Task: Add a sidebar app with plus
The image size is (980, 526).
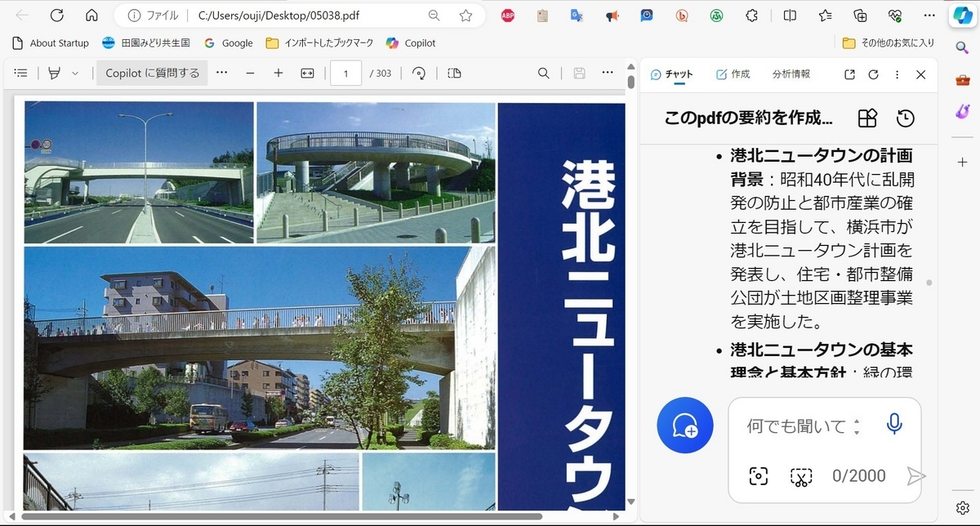Action: pyautogui.click(x=962, y=163)
